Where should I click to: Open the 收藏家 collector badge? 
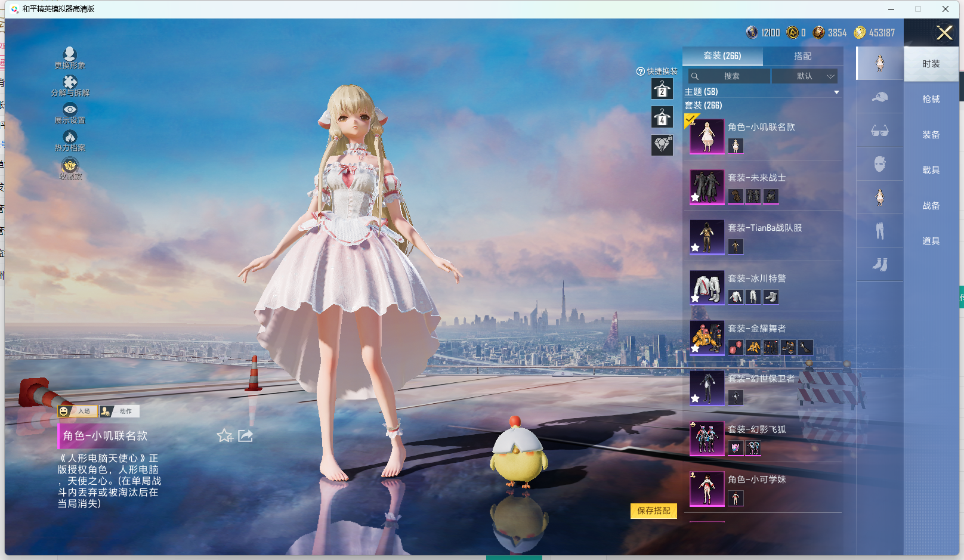click(70, 165)
